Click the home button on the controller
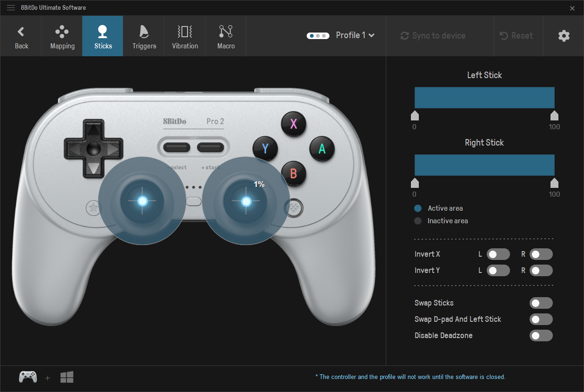The height and width of the screenshot is (392, 584). coord(294,207)
